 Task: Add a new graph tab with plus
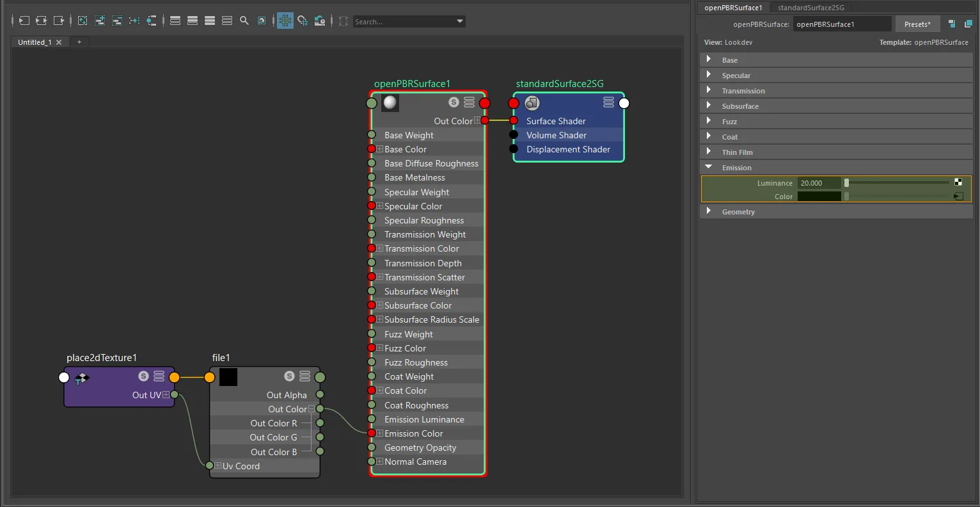(x=79, y=42)
